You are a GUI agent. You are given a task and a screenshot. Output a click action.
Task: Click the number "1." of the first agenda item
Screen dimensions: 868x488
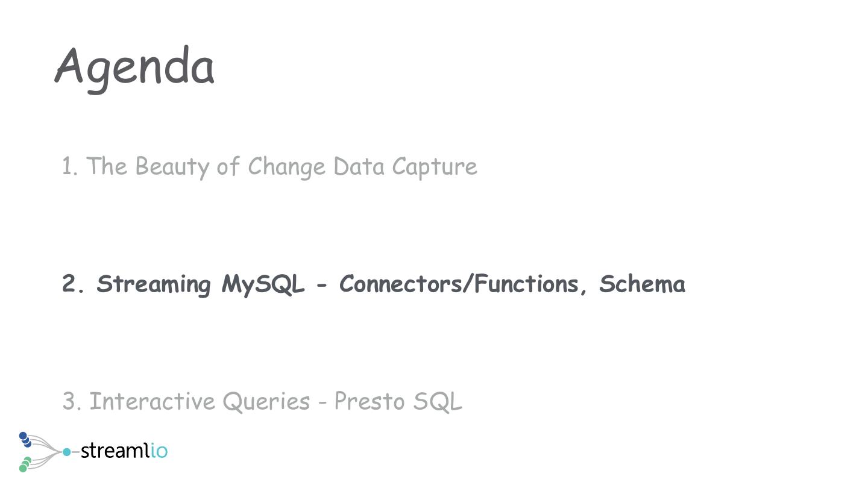tap(70, 166)
